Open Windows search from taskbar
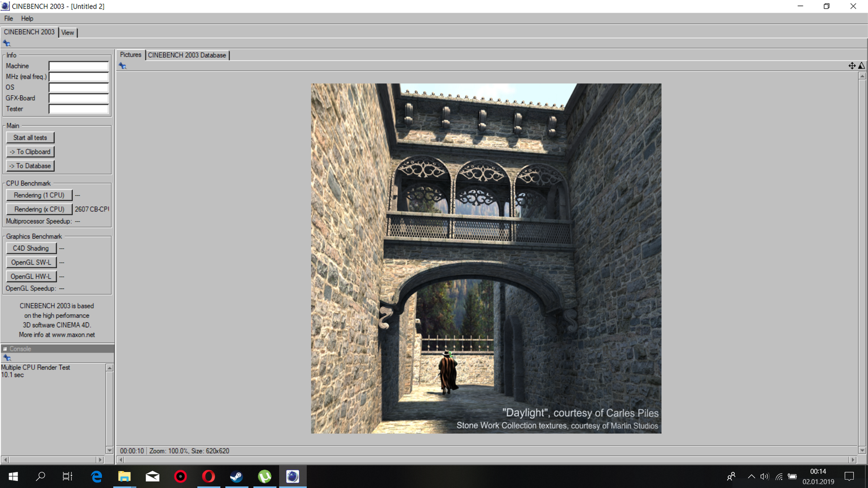 40,477
